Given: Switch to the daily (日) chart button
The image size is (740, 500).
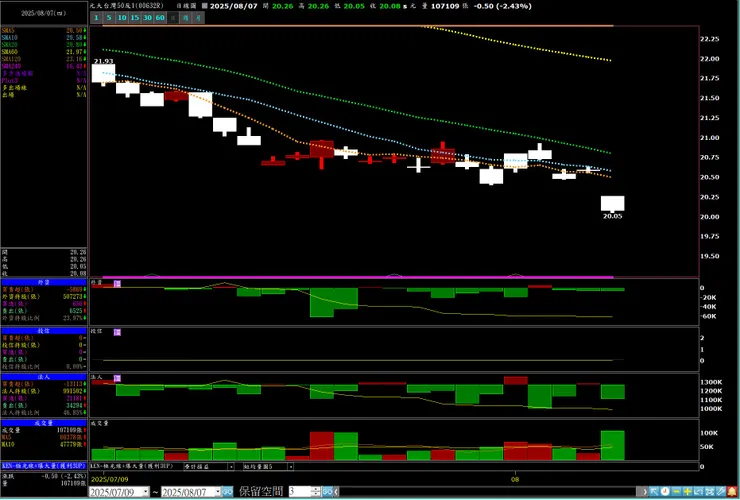Looking at the screenshot, I should click(173, 17).
